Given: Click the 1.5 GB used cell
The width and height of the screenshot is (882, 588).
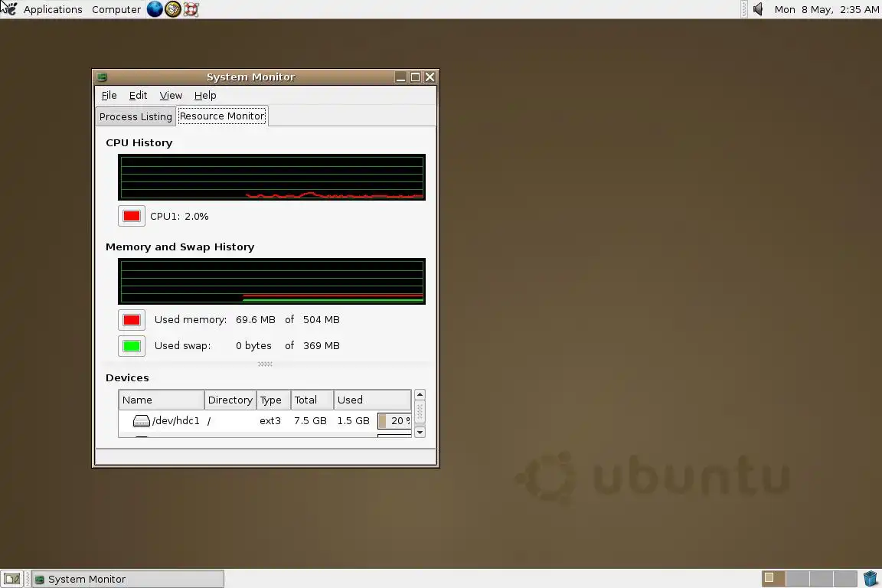Looking at the screenshot, I should 353,420.
